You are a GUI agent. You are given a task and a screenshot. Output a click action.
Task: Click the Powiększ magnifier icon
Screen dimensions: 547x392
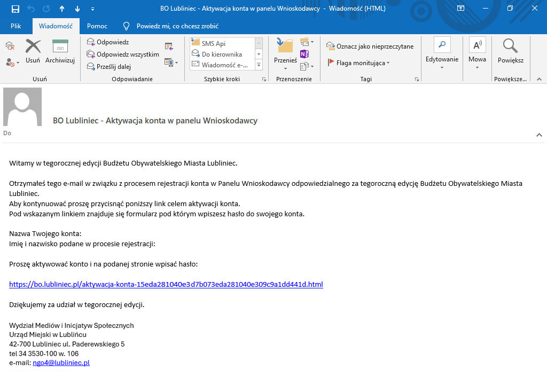(x=510, y=46)
